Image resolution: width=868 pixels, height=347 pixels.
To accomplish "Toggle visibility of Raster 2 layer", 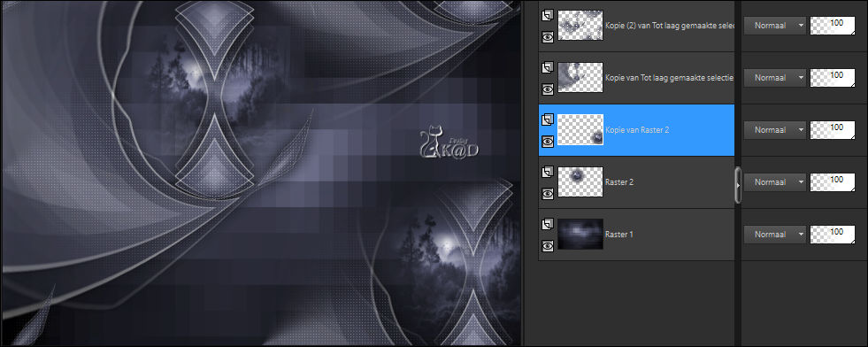I will (548, 194).
